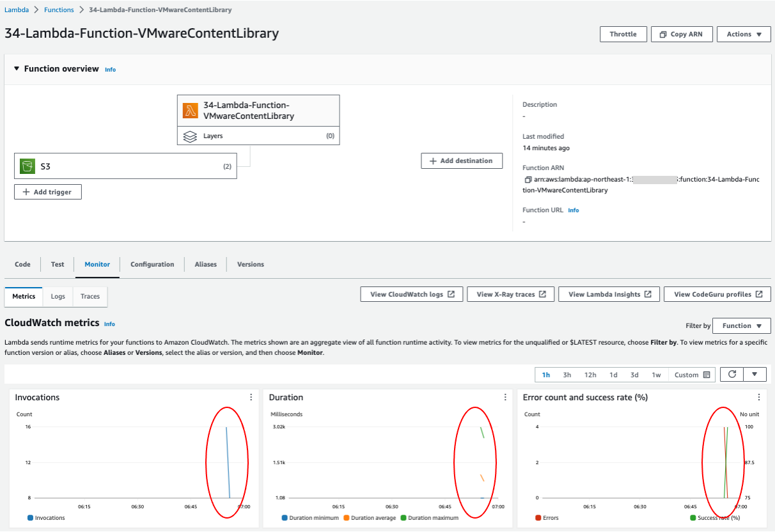Select the 3d time range
775x532 pixels.
click(634, 375)
